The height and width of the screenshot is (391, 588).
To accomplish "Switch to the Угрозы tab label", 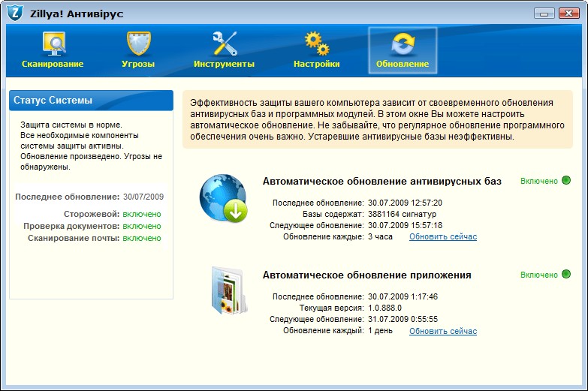I will [x=138, y=64].
